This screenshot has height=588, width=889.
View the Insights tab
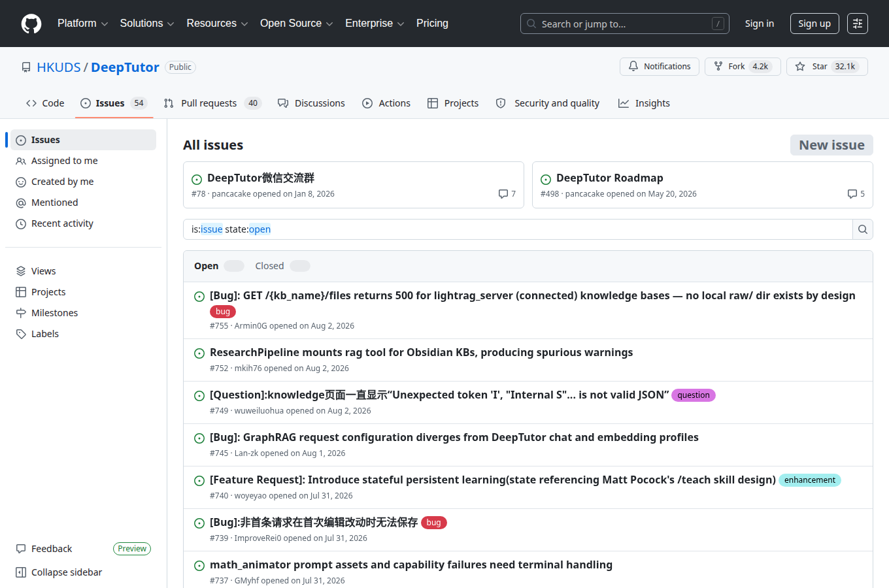coord(644,103)
